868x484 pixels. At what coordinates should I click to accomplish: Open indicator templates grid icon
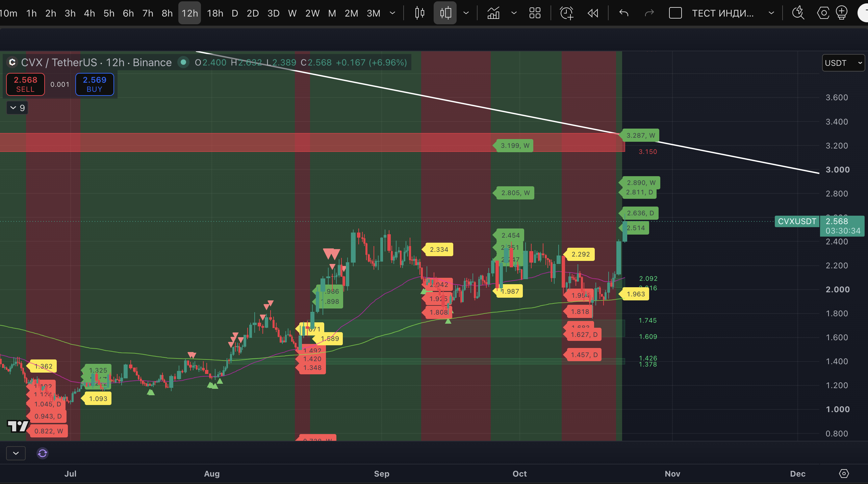[x=535, y=13]
